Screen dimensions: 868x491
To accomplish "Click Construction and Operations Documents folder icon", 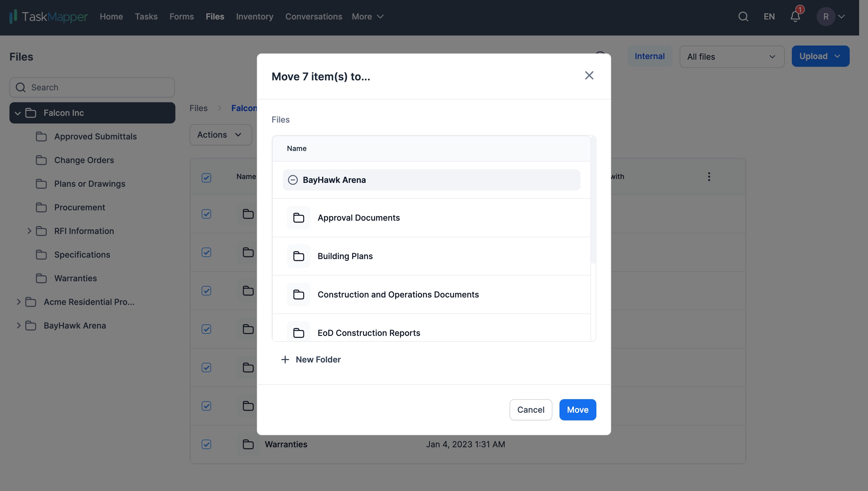I will click(x=298, y=295).
